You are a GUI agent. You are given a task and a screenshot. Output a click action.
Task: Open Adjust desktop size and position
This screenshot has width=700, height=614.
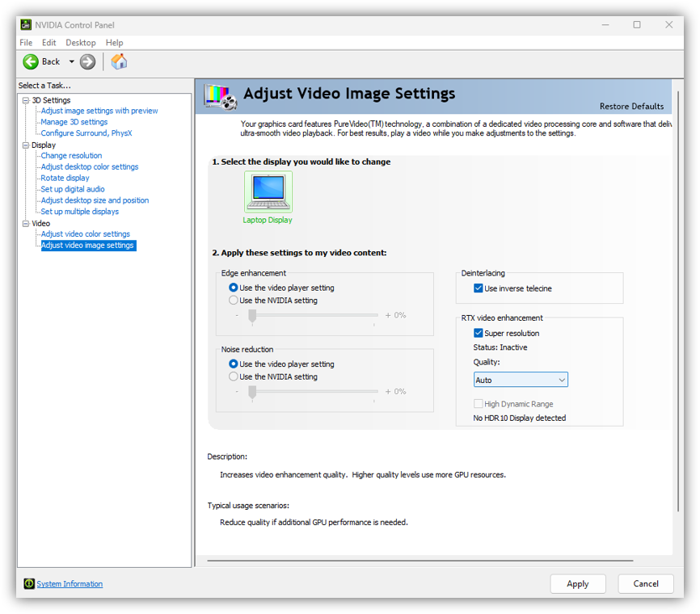click(95, 200)
